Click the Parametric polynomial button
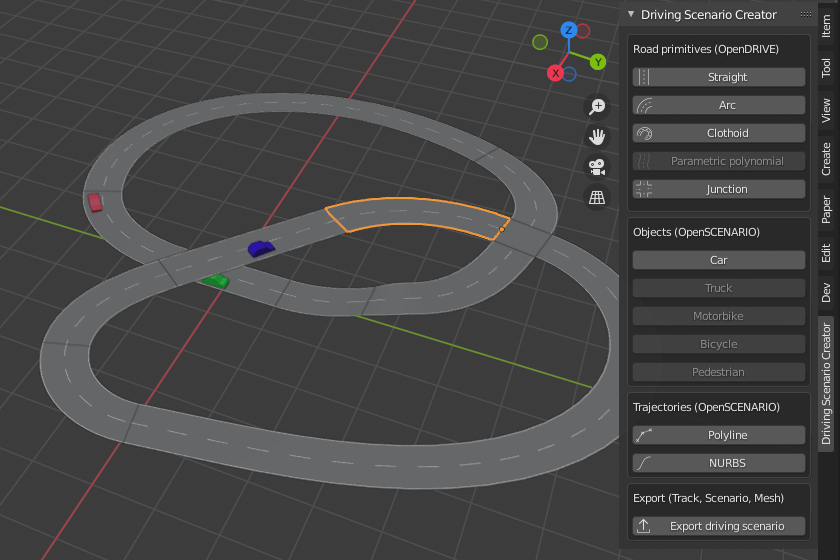This screenshot has width=840, height=560. coord(718,161)
